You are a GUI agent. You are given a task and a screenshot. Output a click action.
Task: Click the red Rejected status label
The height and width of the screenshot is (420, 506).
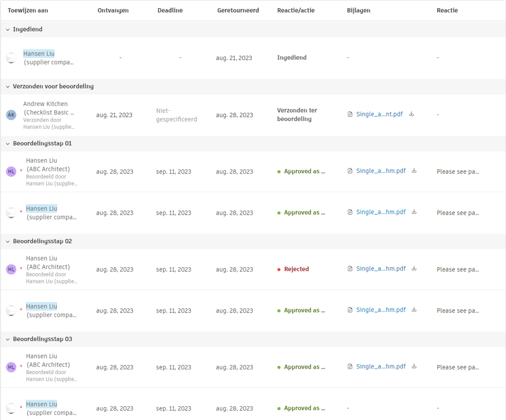pos(296,269)
